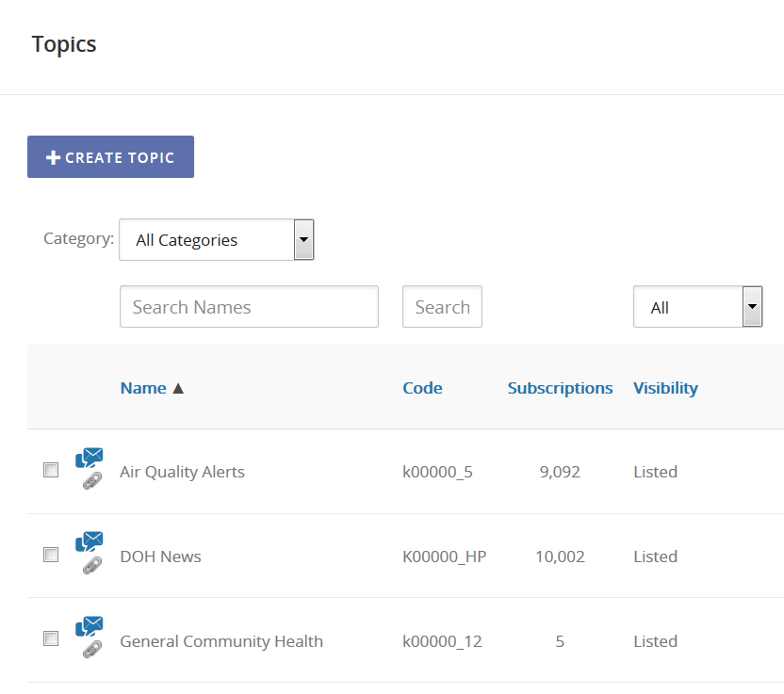Viewport: 784px width, 694px height.
Task: Click the Category dropdown arrow
Action: 303,239
